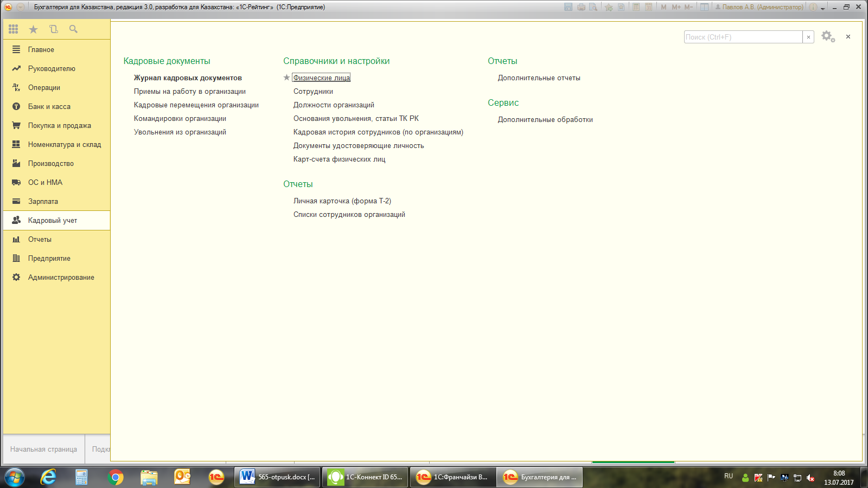Open the Администрирование section
868x488 pixels.
pyautogui.click(x=56, y=277)
